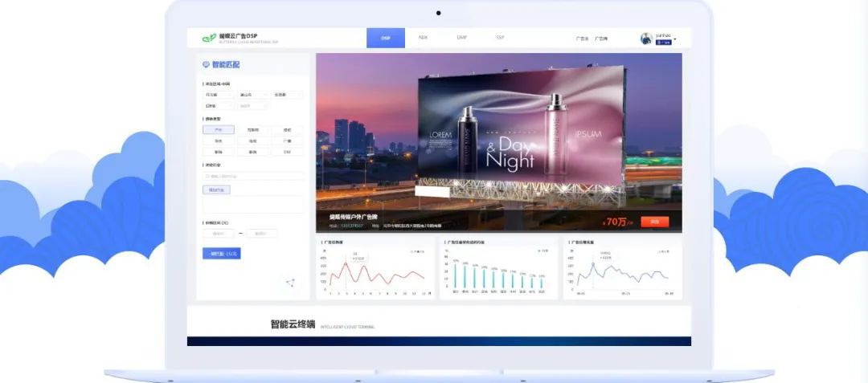
Task: Select the third media type option in top row
Action: pos(287,129)
